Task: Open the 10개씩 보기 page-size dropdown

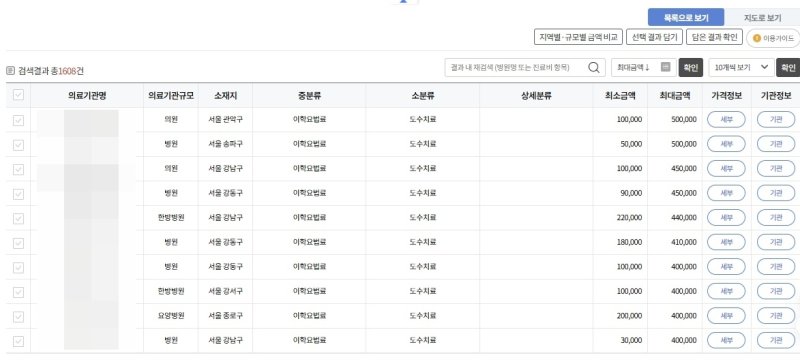Action: tap(741, 67)
